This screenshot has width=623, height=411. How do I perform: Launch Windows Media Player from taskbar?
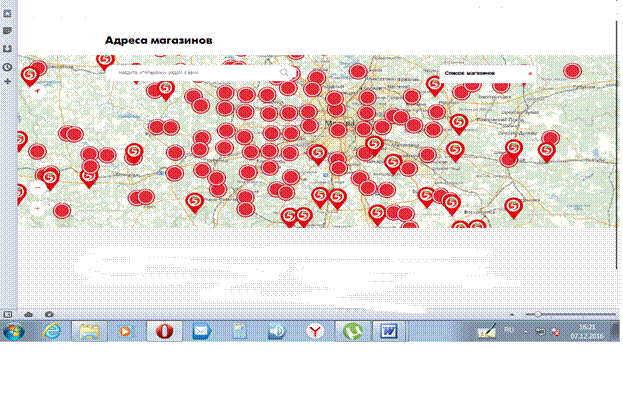pos(125,331)
